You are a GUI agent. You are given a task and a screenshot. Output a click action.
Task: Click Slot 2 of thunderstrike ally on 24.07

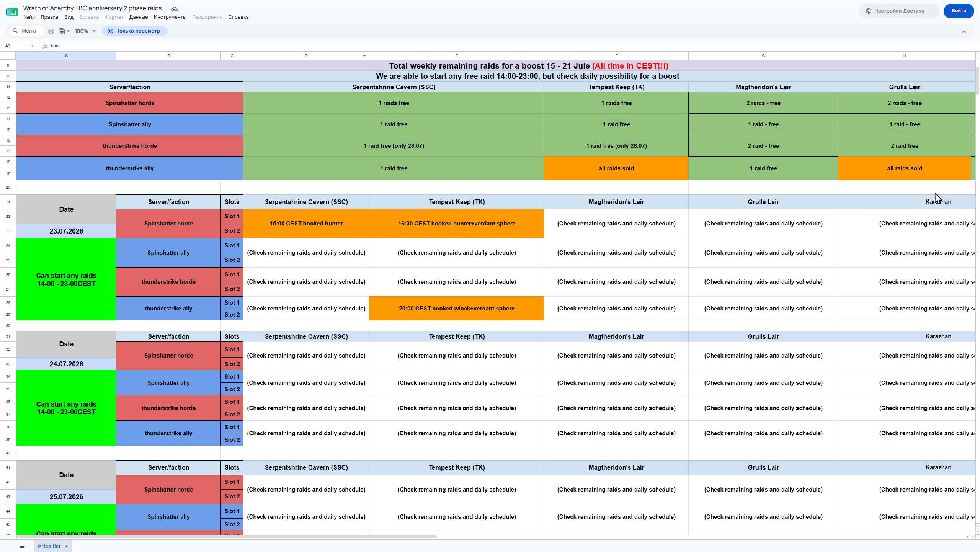[232, 440]
